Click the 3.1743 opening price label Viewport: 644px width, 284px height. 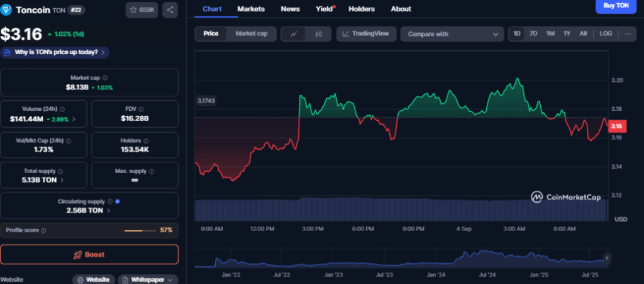(206, 100)
